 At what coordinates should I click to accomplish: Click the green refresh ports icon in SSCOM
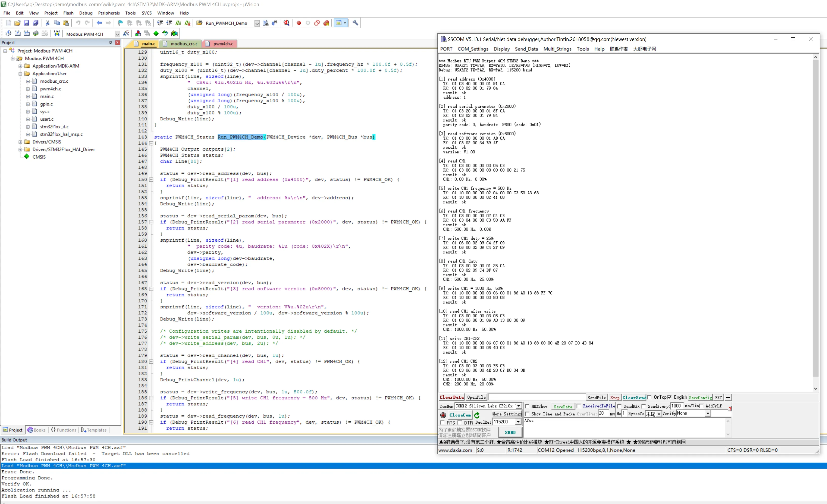(x=477, y=415)
